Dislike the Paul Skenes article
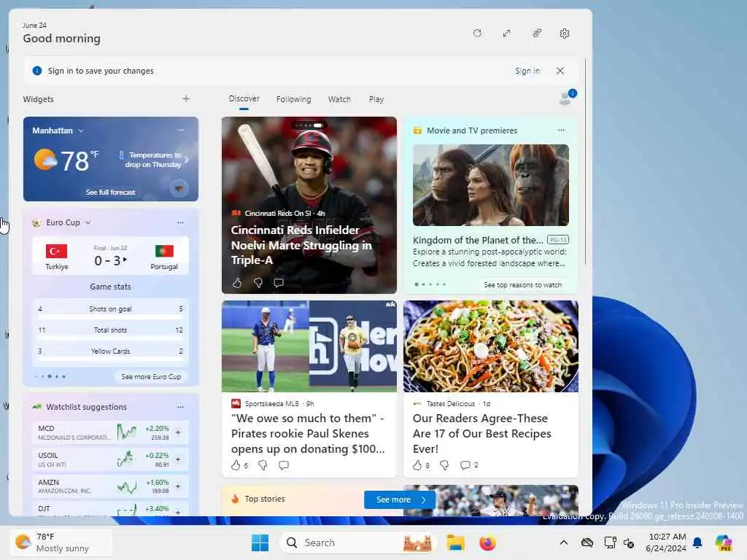Viewport: 747px width, 560px height. coord(263,464)
